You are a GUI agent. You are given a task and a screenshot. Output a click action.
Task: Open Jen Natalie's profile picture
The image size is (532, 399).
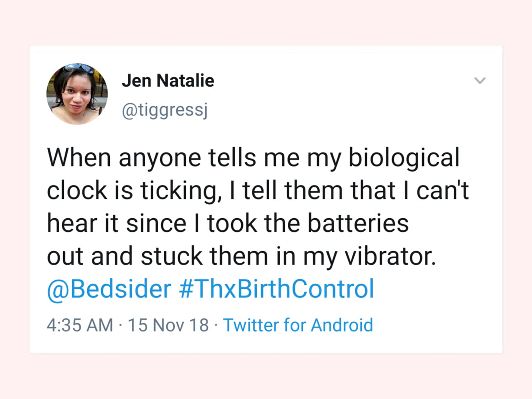[x=77, y=94]
